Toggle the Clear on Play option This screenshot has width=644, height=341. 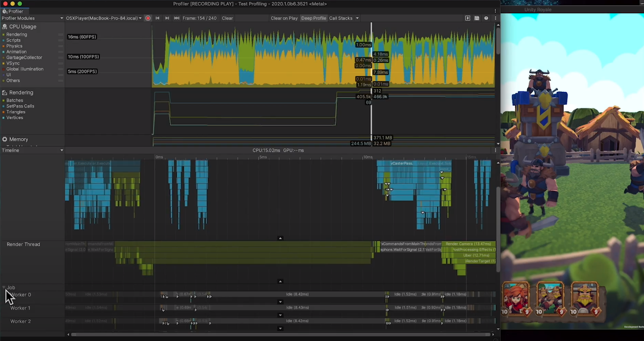(284, 18)
